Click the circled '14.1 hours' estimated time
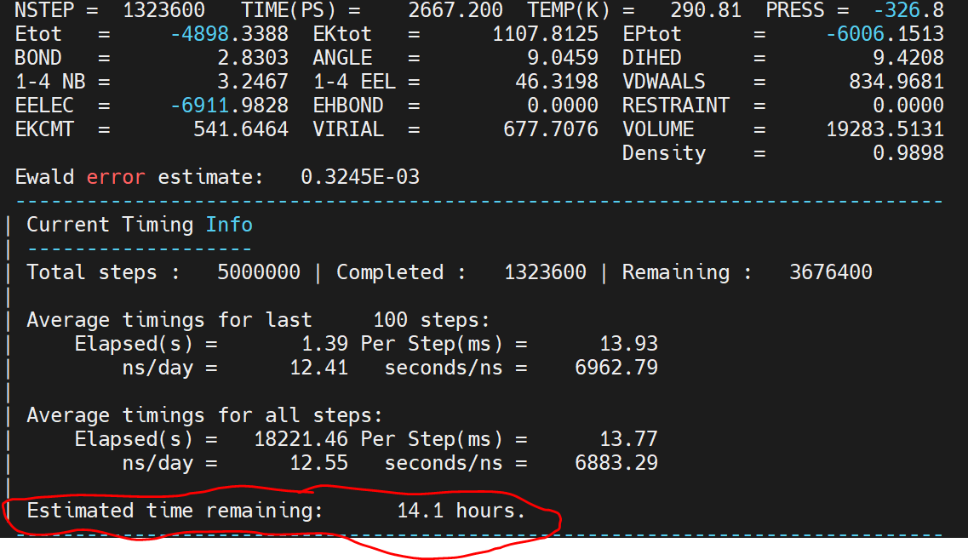Image resolution: width=968 pixels, height=560 pixels. (x=461, y=511)
